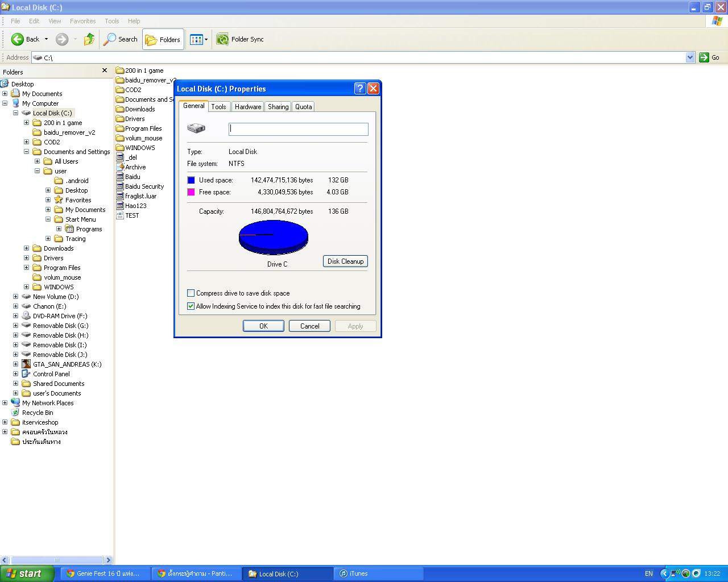This screenshot has height=582, width=728.
Task: Toggle the Folders pane button
Action: (163, 39)
